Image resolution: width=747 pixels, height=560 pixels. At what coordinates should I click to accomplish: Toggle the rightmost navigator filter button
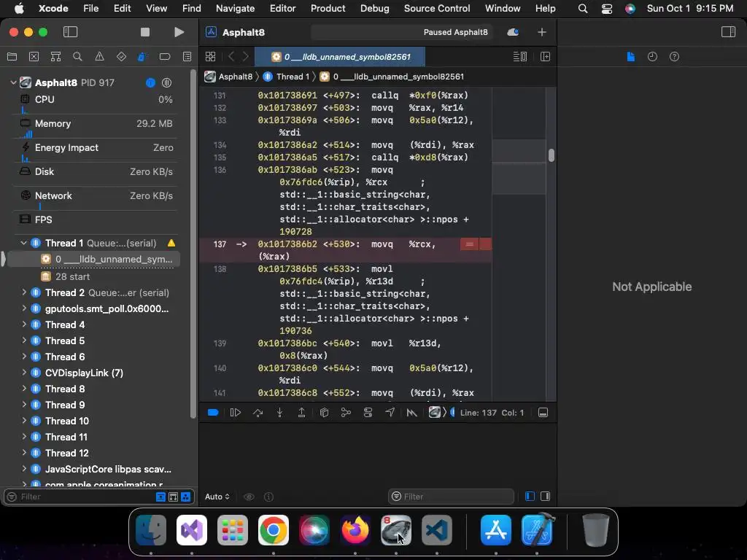tap(186, 497)
